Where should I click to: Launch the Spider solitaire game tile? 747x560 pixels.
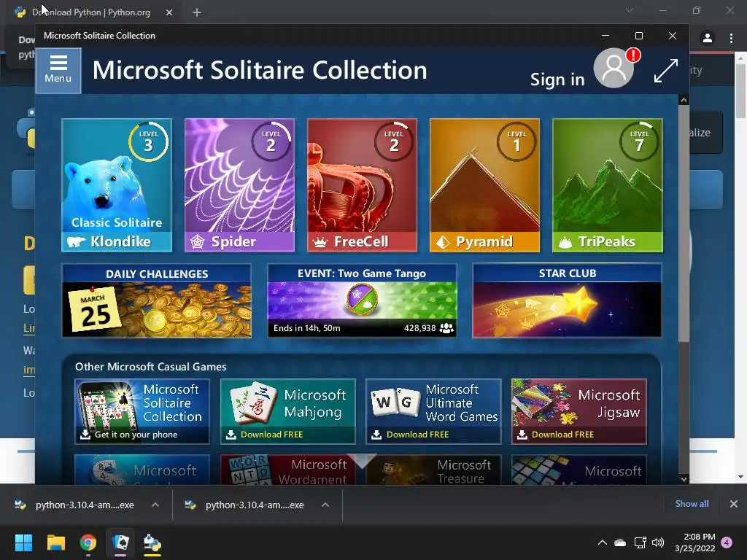click(239, 184)
